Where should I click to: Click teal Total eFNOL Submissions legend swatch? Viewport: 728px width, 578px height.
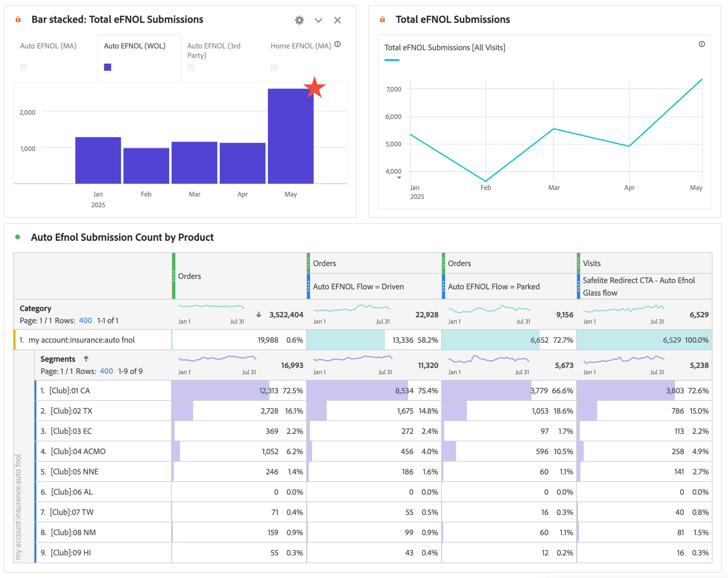point(392,60)
